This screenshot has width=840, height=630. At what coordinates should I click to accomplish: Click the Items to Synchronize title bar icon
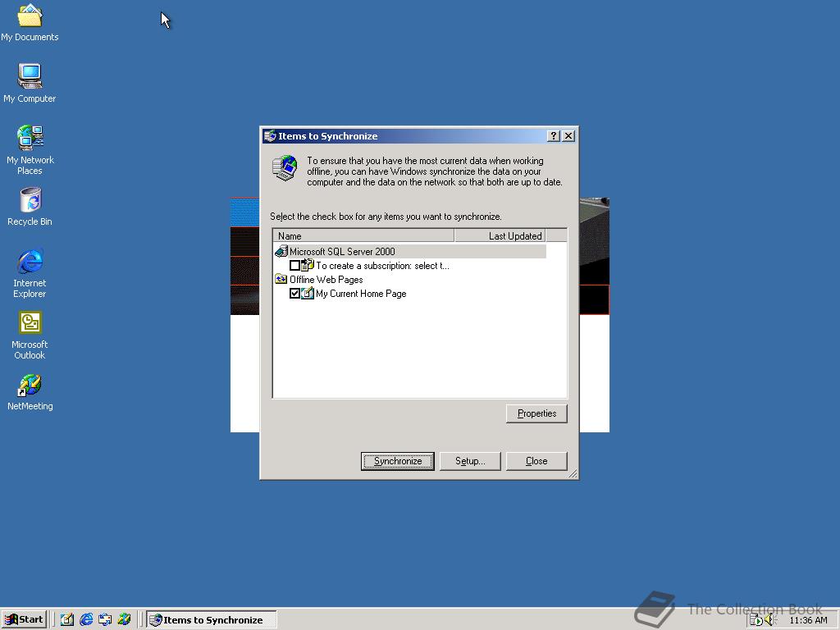tap(270, 136)
